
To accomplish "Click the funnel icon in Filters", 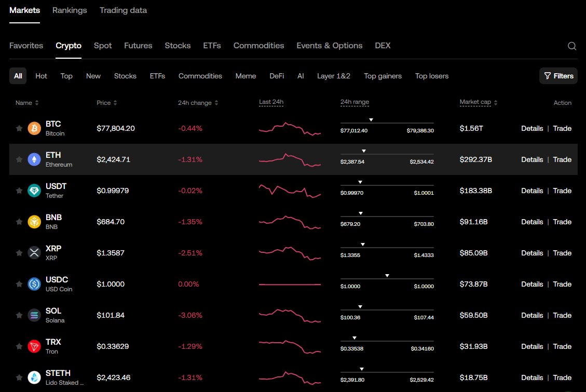I will pyautogui.click(x=548, y=76).
